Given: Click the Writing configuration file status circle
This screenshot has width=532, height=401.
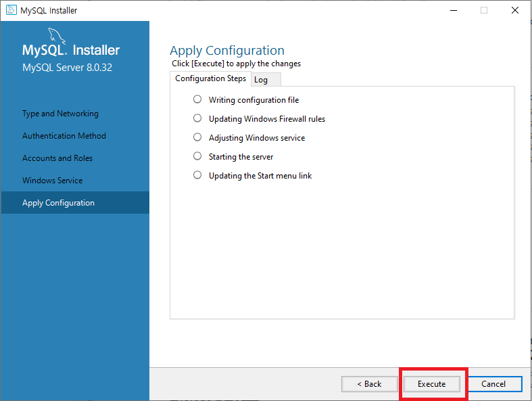Looking at the screenshot, I should [x=197, y=99].
